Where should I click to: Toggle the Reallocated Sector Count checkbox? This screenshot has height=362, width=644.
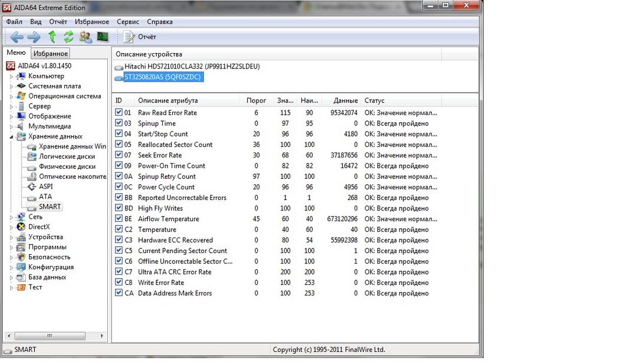pyautogui.click(x=119, y=144)
